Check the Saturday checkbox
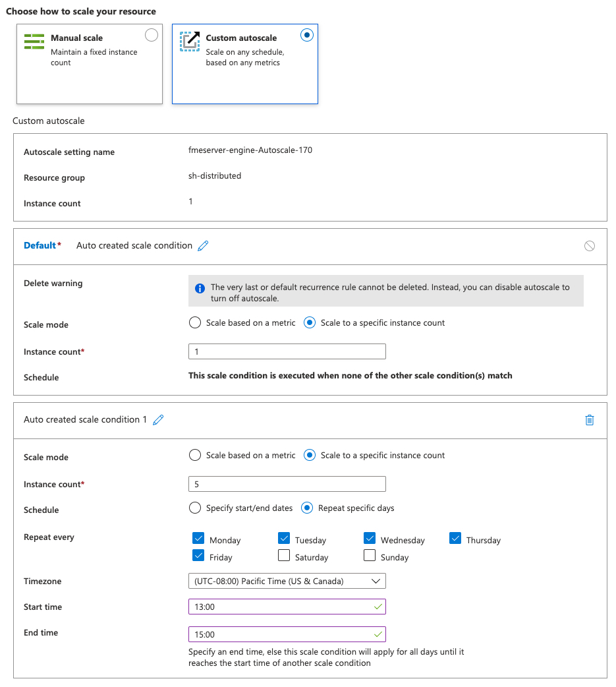This screenshot has width=616, height=687. point(284,555)
